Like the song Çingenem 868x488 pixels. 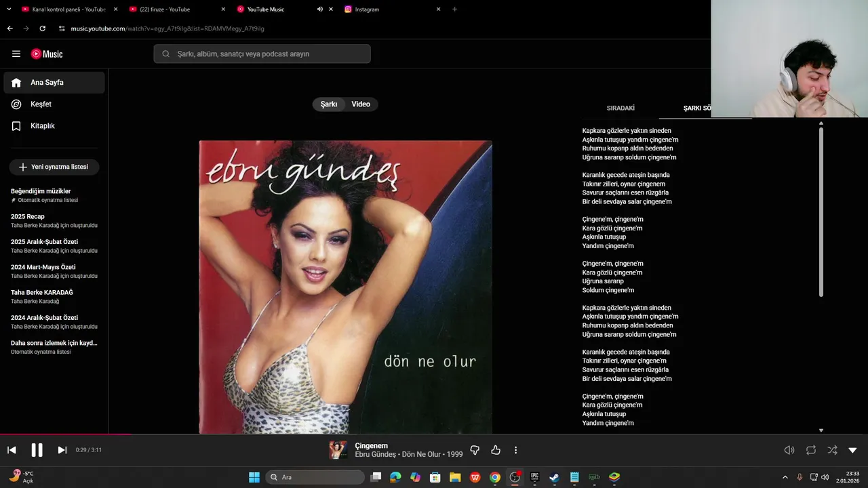pos(496,450)
